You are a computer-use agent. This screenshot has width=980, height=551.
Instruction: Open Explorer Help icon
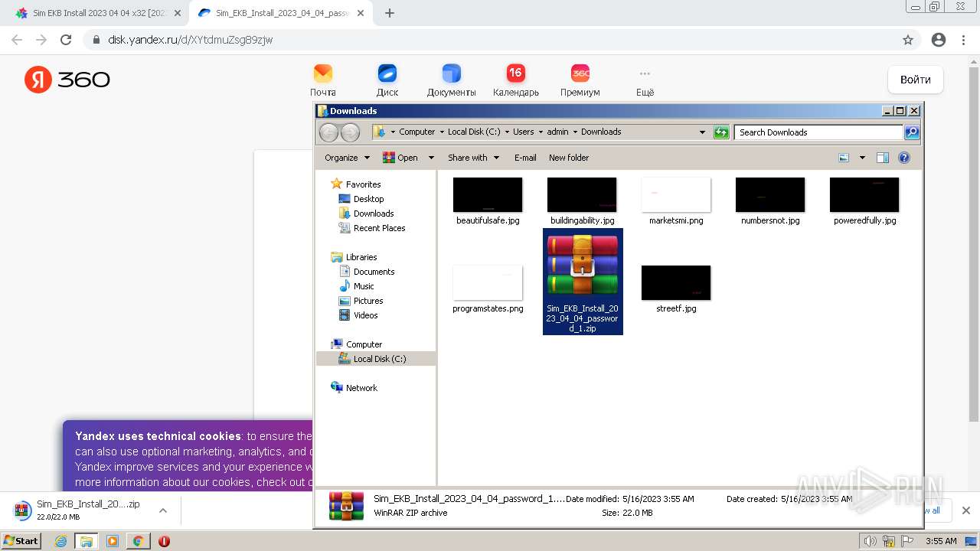pos(904,158)
